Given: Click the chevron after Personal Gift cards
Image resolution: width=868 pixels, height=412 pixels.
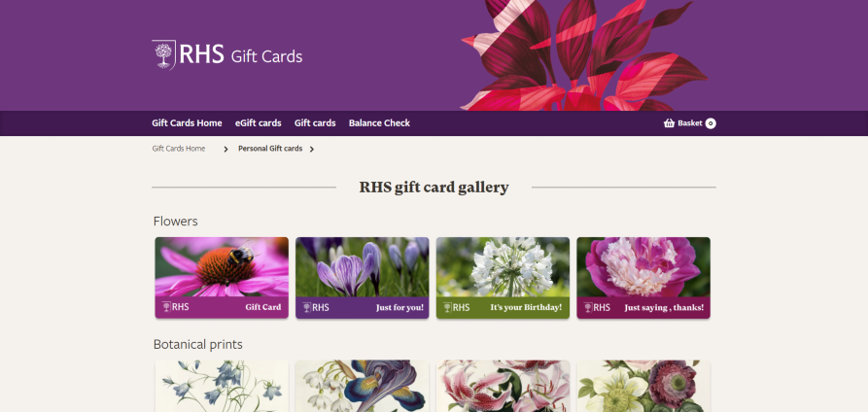Looking at the screenshot, I should click(312, 149).
